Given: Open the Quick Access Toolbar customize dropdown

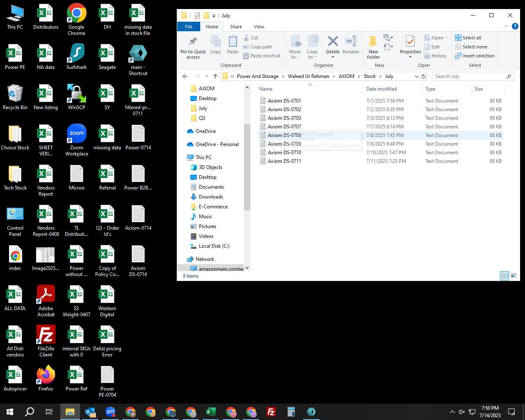Looking at the screenshot, I should point(214,16).
